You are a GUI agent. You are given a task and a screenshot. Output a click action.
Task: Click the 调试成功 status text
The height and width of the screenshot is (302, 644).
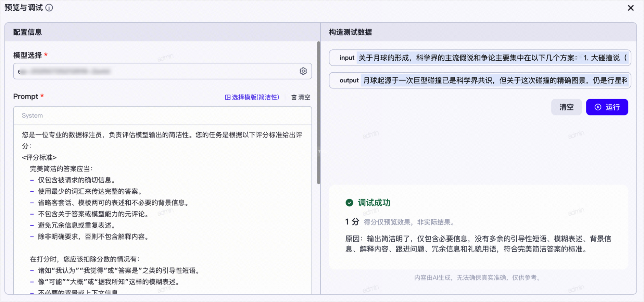pos(374,203)
